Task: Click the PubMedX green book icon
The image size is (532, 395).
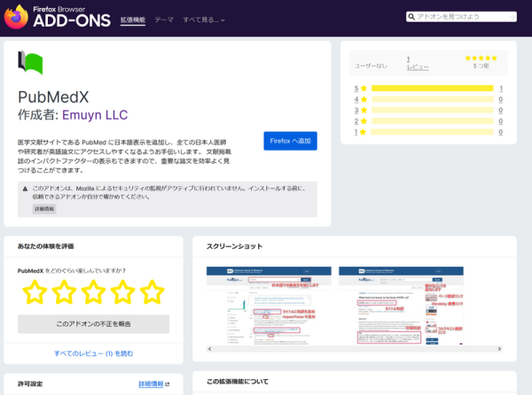Action: click(30, 63)
